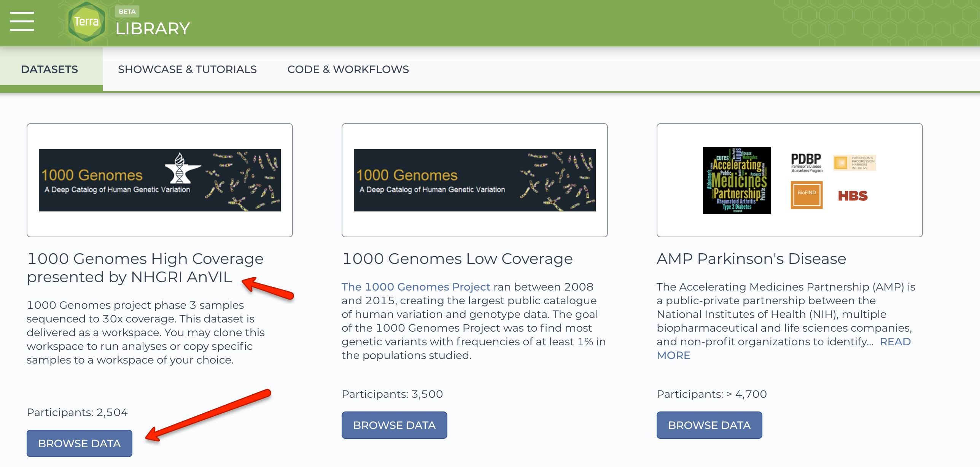Browse data for AMP Parkinson's Disease

click(710, 425)
